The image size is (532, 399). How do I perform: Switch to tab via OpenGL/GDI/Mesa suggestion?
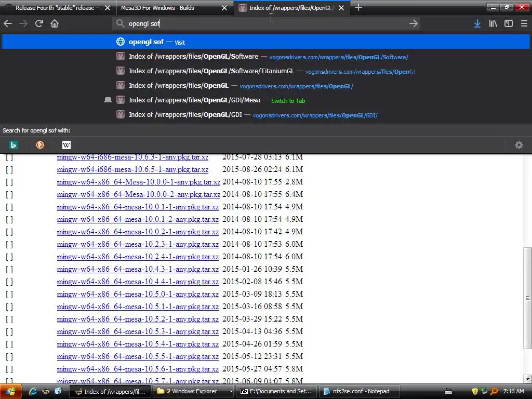(266, 100)
